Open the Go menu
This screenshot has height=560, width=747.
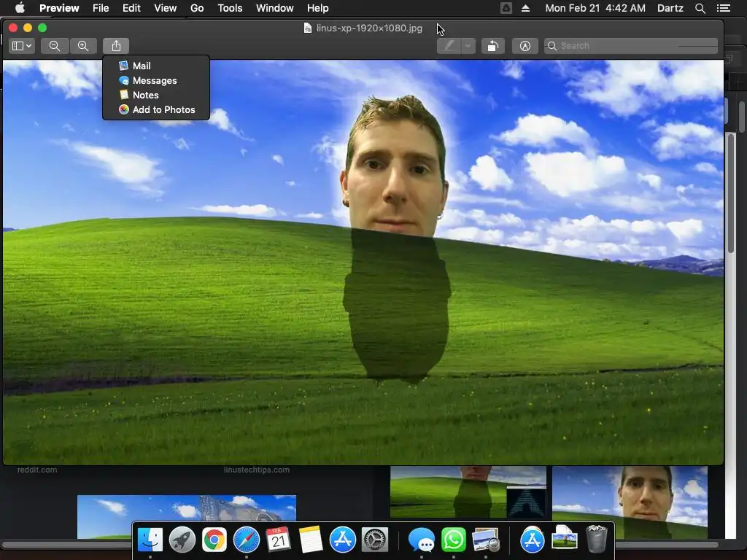point(197,8)
